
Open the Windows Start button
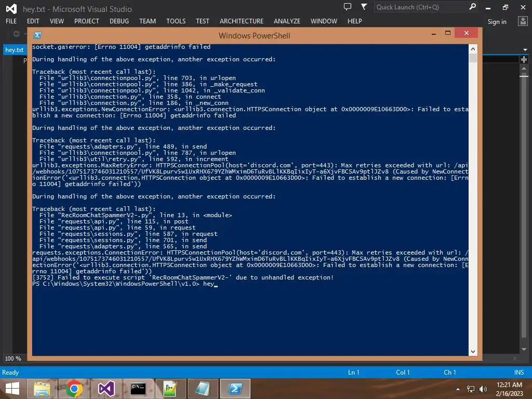pos(12,389)
